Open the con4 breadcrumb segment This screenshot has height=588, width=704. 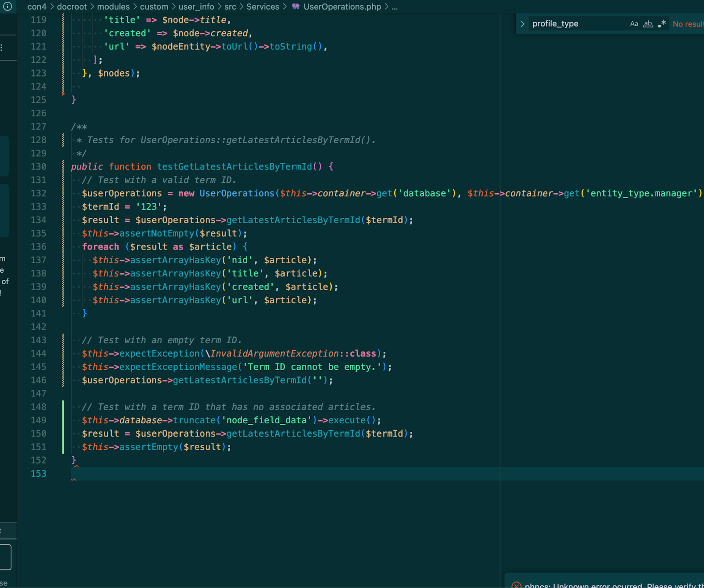[x=37, y=7]
